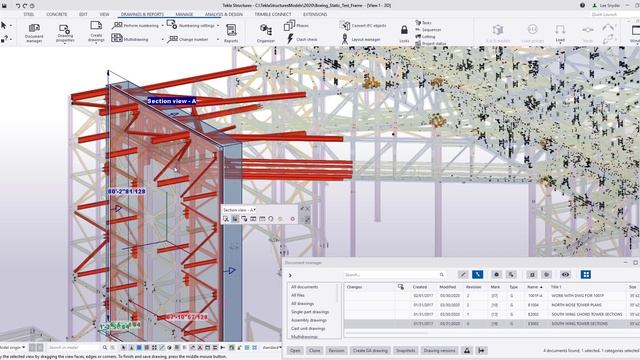Open the VIEW ribbon tab

pos(104,14)
